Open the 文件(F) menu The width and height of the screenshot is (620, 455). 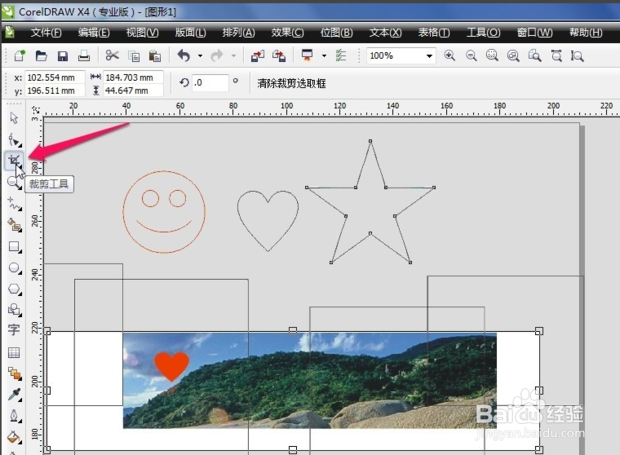(46, 32)
